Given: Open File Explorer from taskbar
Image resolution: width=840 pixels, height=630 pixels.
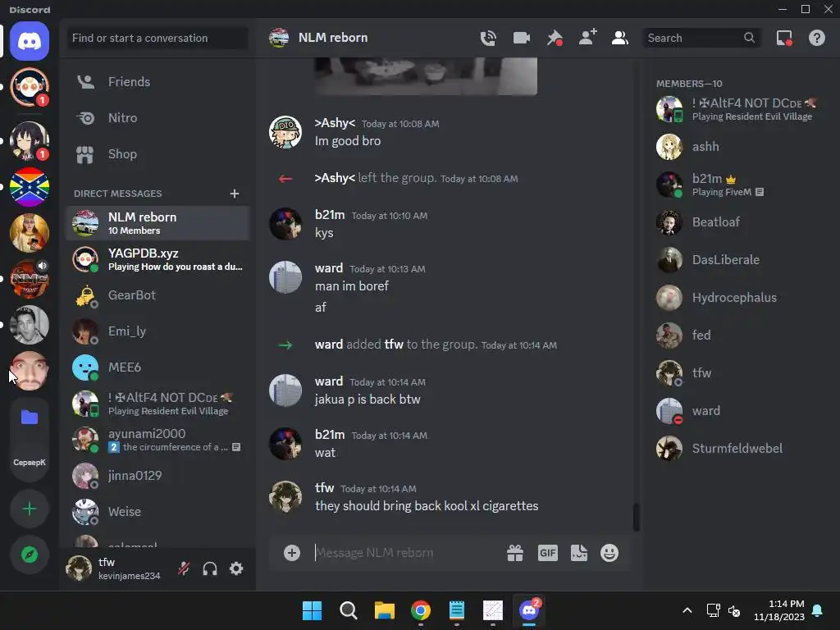Looking at the screenshot, I should coord(384,610).
